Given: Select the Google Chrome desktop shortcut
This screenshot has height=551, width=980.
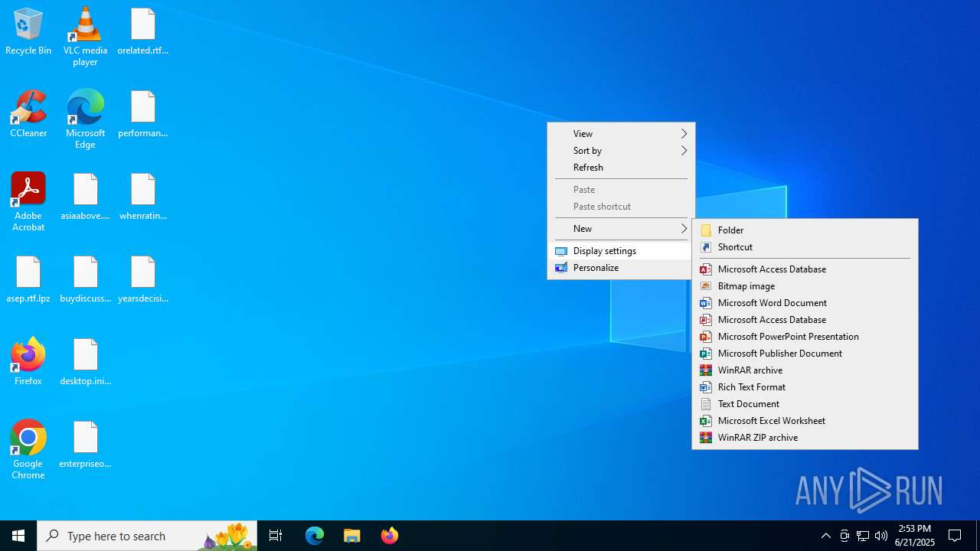Looking at the screenshot, I should (28, 450).
